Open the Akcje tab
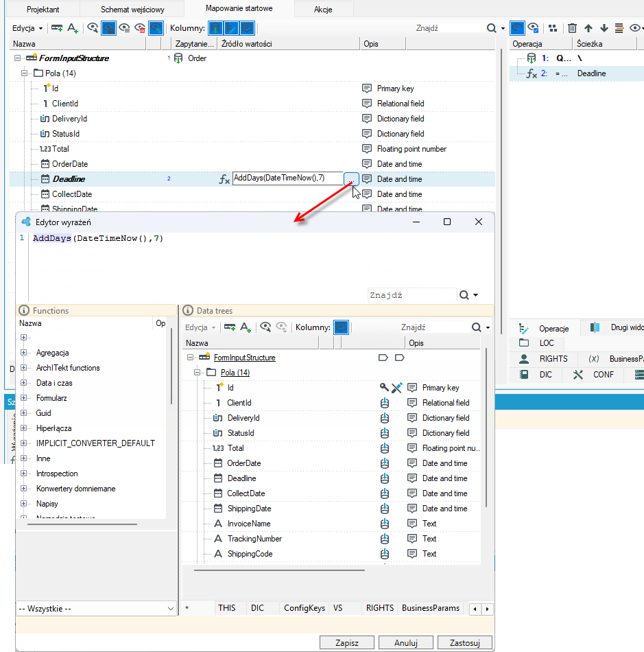Screen dimensions: 644x652 pyautogui.click(x=323, y=9)
